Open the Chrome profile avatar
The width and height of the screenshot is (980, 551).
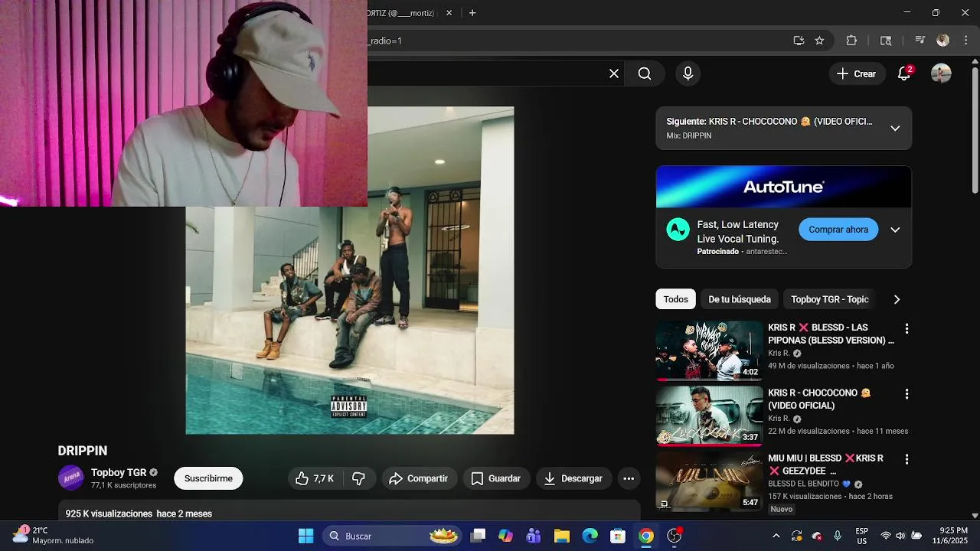942,41
